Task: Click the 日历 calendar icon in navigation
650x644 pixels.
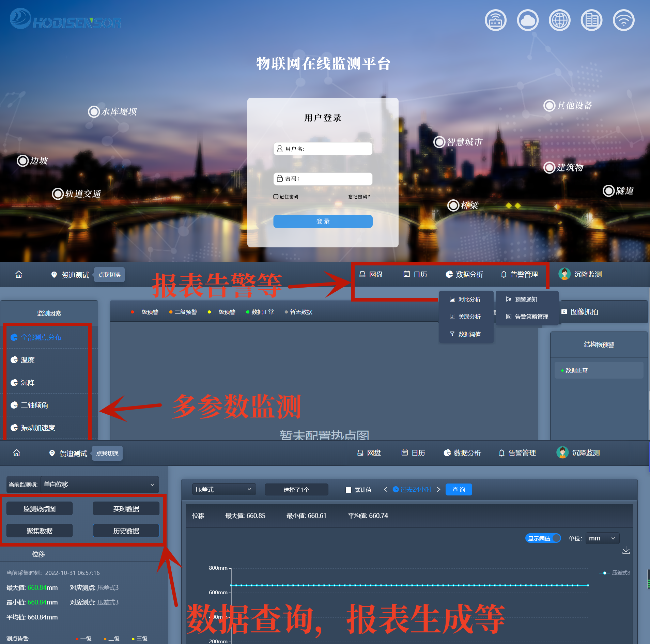Action: point(415,274)
